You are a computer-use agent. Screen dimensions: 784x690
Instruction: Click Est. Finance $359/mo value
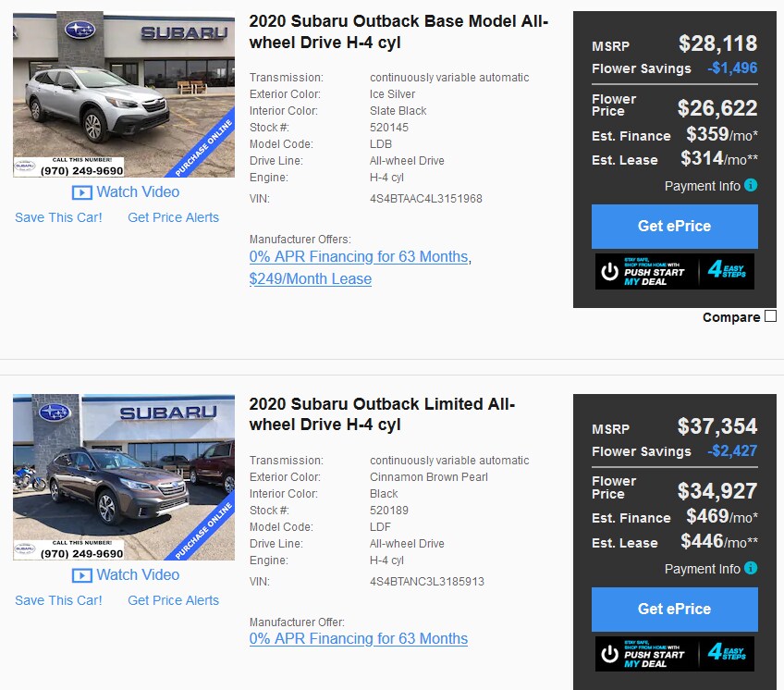[722, 134]
